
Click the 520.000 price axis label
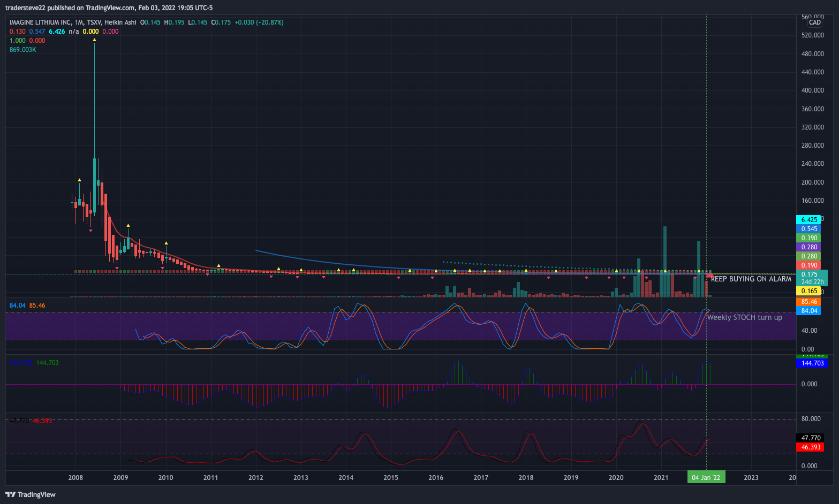click(x=812, y=35)
